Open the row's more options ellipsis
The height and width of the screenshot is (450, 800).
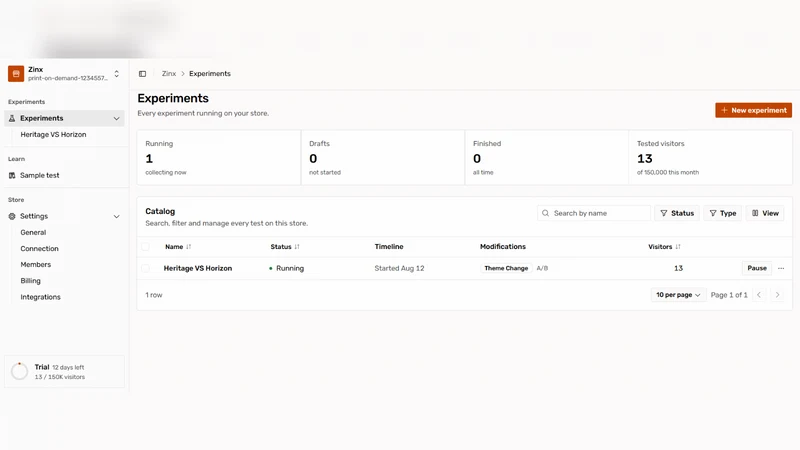[781, 268]
